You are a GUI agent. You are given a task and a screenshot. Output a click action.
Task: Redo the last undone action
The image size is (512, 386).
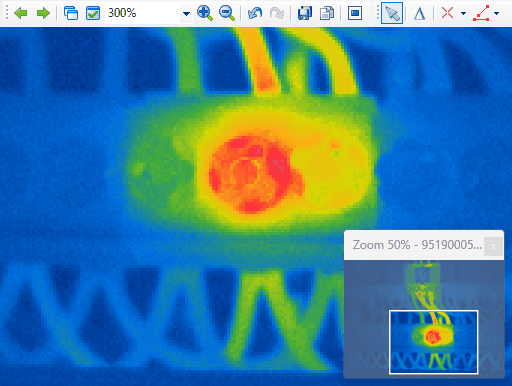pos(277,13)
